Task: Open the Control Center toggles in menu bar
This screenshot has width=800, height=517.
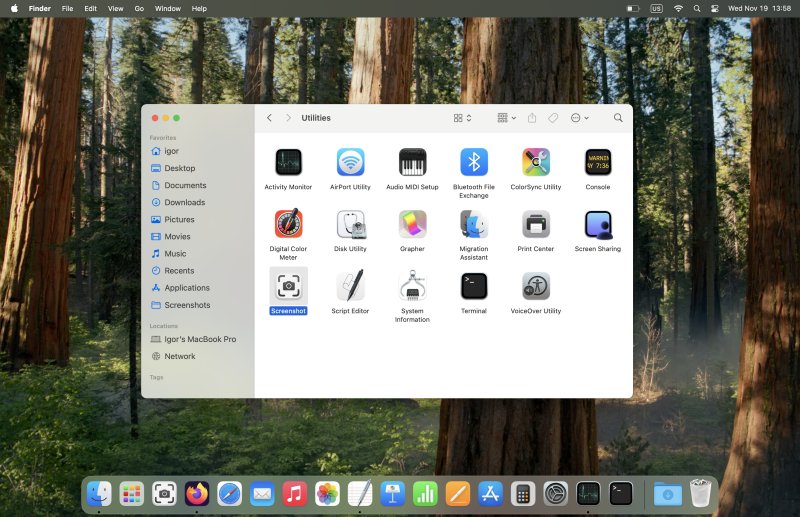Action: tap(714, 8)
